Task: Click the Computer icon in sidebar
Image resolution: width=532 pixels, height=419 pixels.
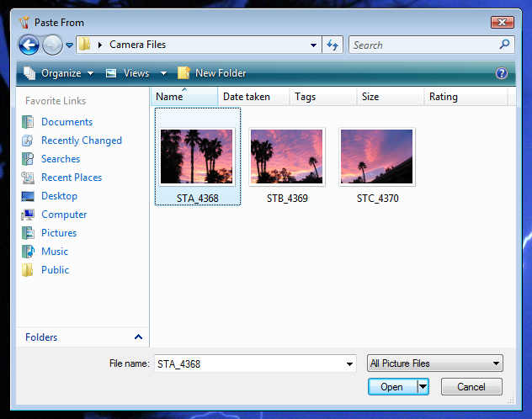Action: coord(28,215)
